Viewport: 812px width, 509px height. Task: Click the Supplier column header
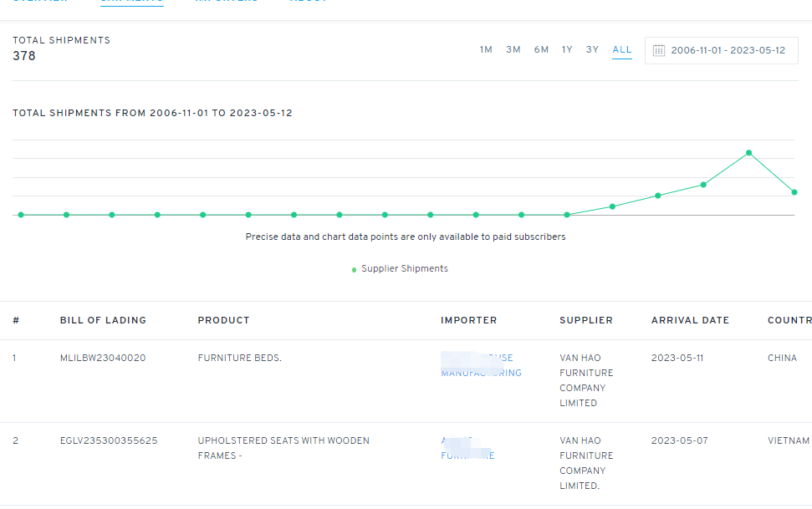[586, 320]
